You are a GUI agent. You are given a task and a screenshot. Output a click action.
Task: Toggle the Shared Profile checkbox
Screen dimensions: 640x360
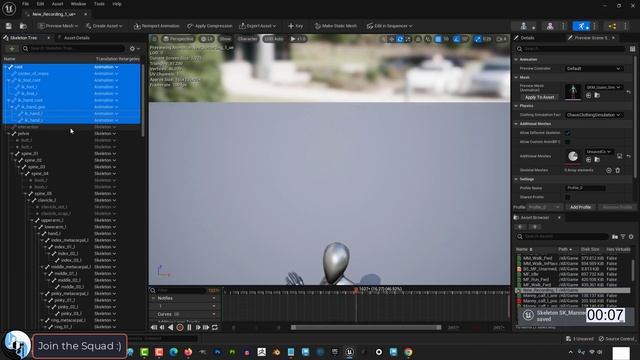tap(567, 197)
